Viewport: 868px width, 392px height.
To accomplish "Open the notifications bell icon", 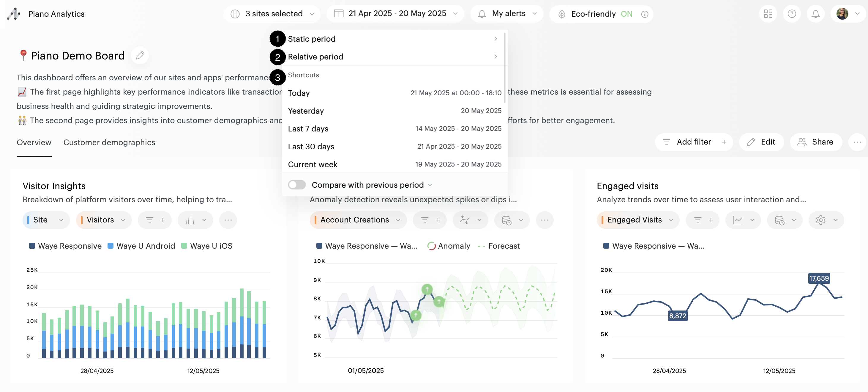I will pyautogui.click(x=815, y=14).
